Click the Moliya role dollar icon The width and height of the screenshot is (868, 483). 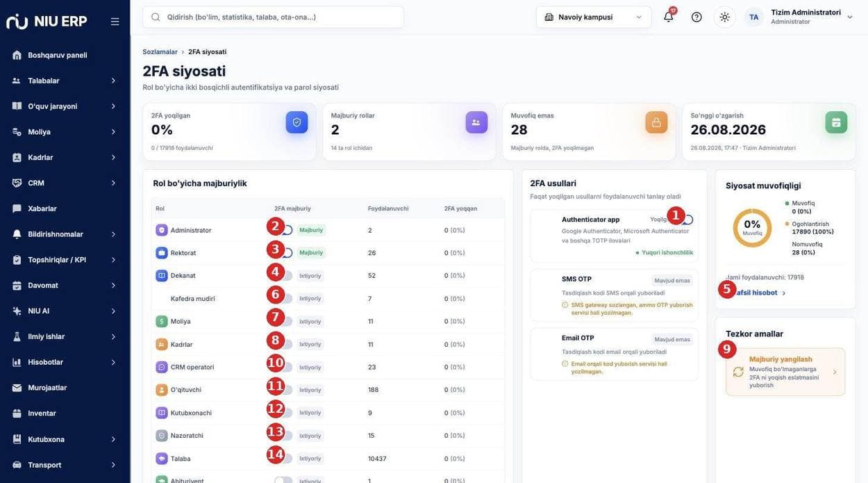pos(162,321)
